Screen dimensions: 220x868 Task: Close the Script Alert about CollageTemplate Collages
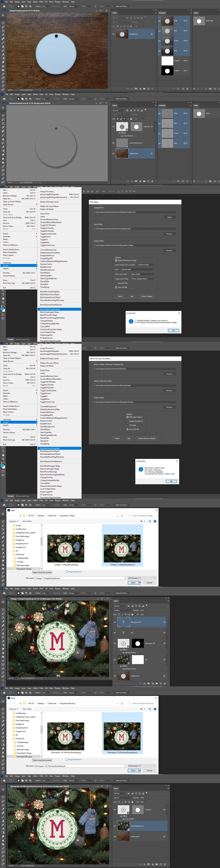click(179, 313)
